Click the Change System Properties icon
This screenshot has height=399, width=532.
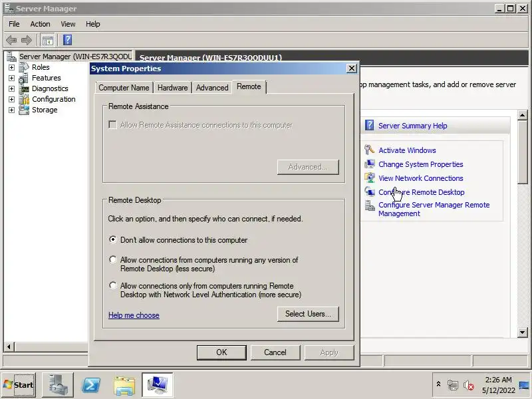point(370,164)
